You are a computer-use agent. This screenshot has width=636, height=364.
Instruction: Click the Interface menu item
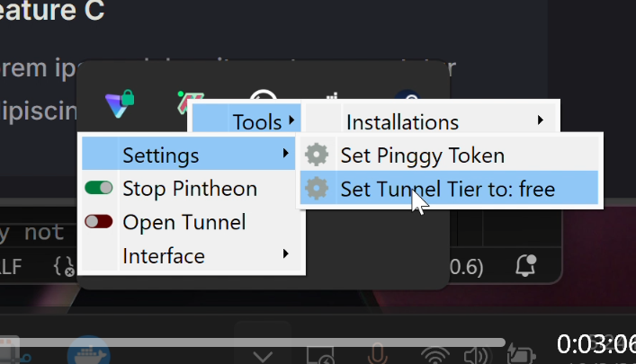tap(164, 256)
